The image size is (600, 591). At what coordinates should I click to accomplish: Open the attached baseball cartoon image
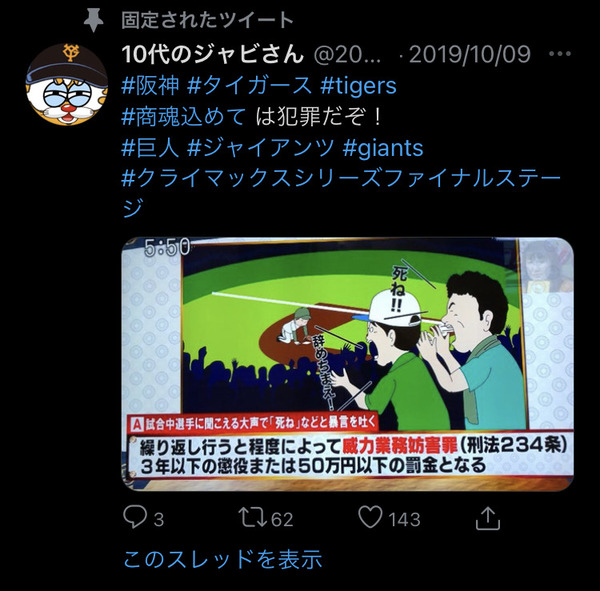(x=347, y=364)
